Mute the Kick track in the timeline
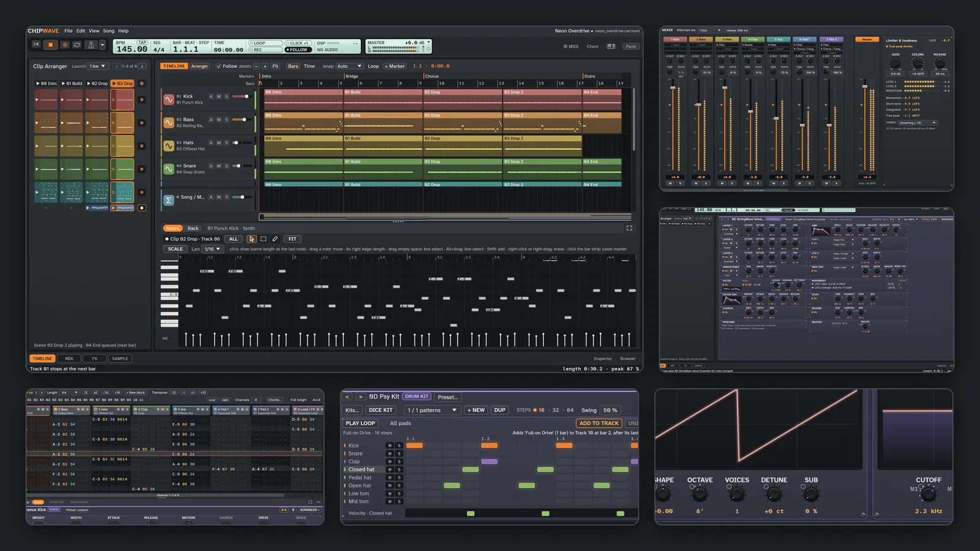Image resolution: width=980 pixels, height=551 pixels. tap(219, 96)
